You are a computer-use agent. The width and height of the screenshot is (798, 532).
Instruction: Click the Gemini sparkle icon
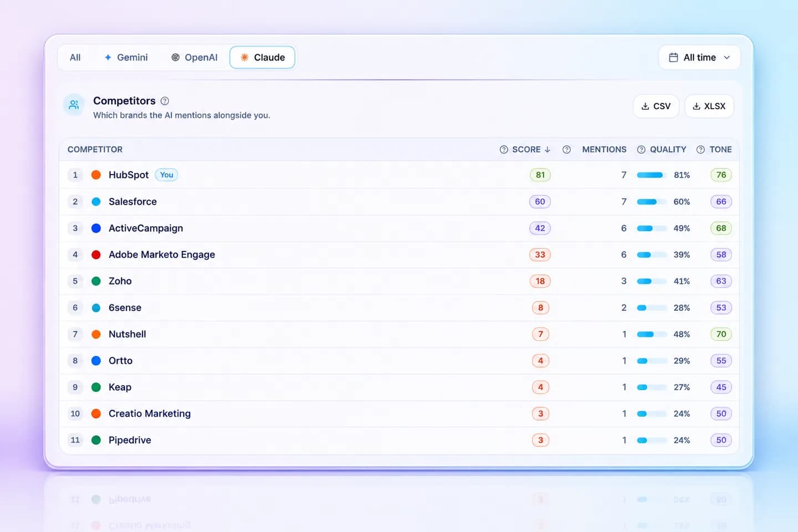(x=108, y=58)
